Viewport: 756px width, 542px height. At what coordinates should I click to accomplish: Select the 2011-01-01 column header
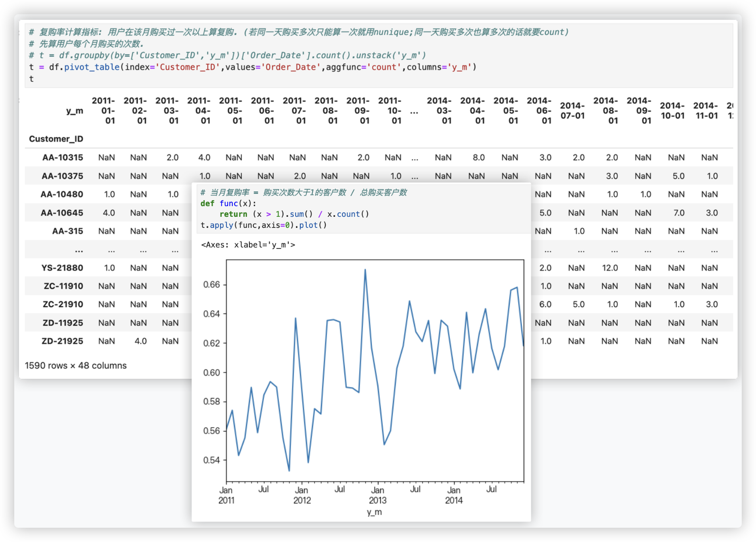(x=104, y=111)
